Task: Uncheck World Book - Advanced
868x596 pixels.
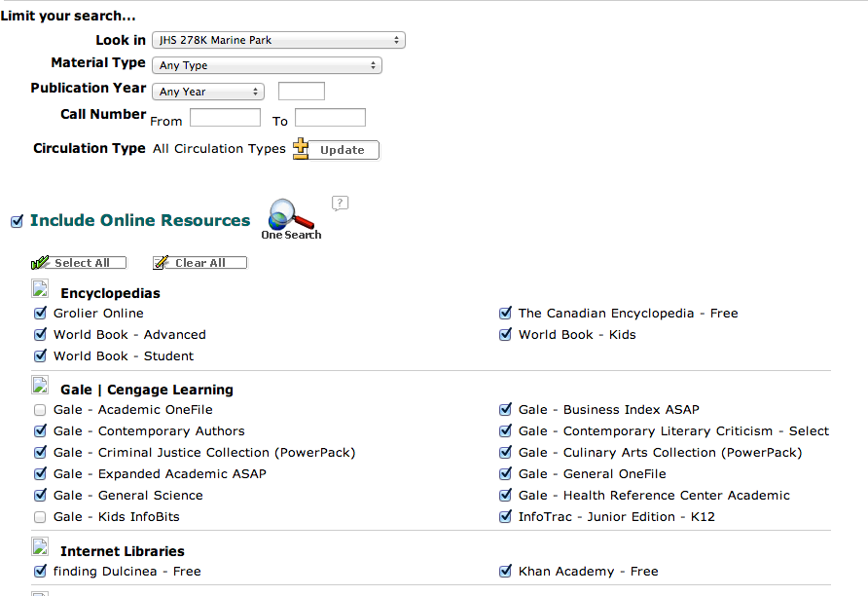Action: click(x=40, y=335)
